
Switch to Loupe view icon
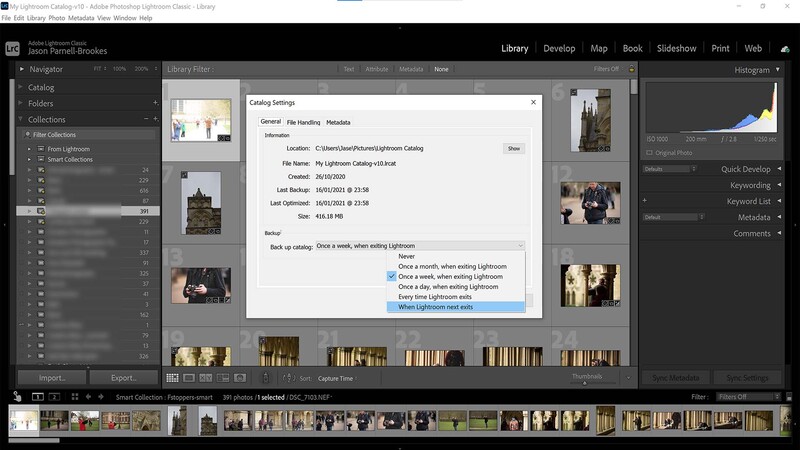pos(189,378)
